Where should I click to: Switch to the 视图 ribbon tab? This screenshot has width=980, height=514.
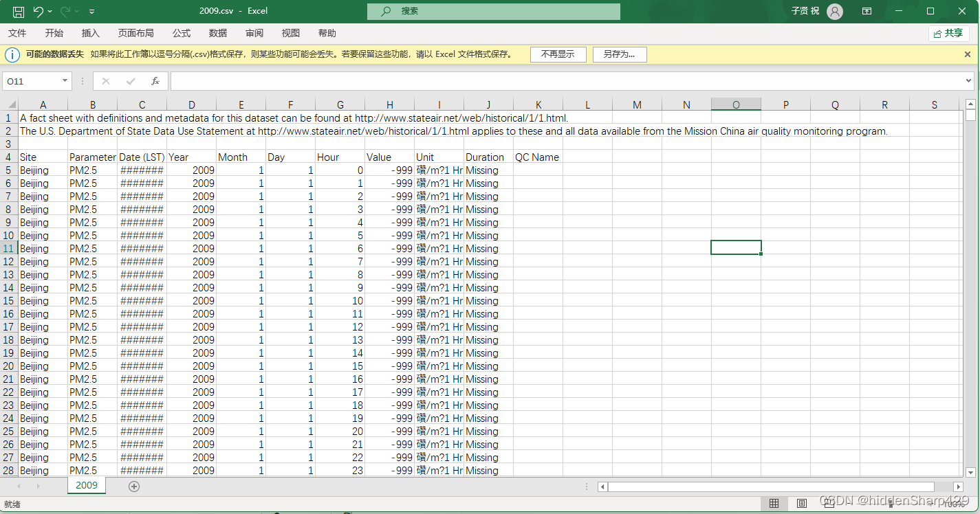point(291,33)
